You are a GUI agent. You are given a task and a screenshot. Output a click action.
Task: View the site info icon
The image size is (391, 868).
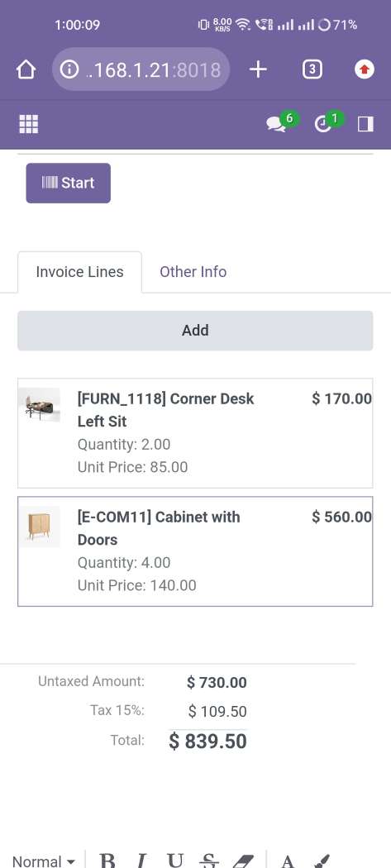point(69,69)
